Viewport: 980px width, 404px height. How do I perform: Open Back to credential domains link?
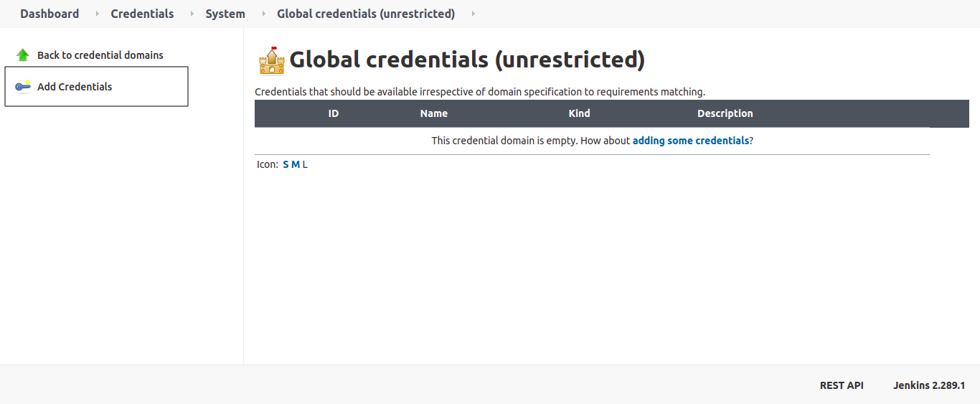(x=100, y=55)
